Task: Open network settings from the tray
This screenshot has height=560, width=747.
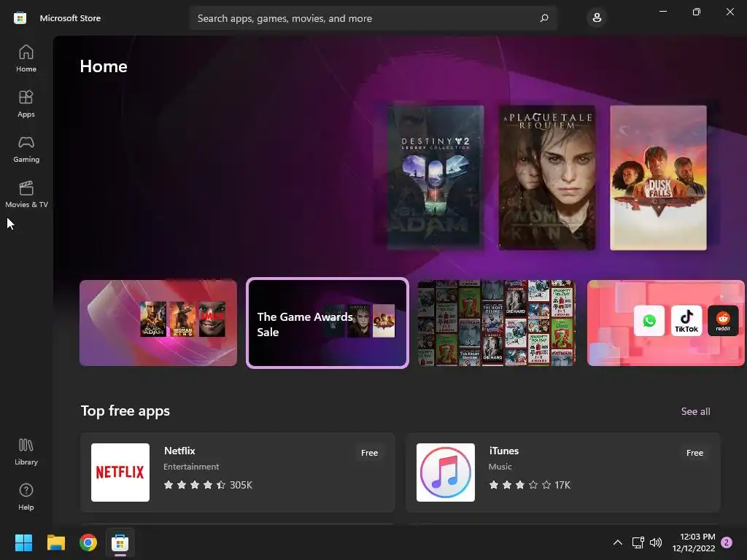Action: 638,542
